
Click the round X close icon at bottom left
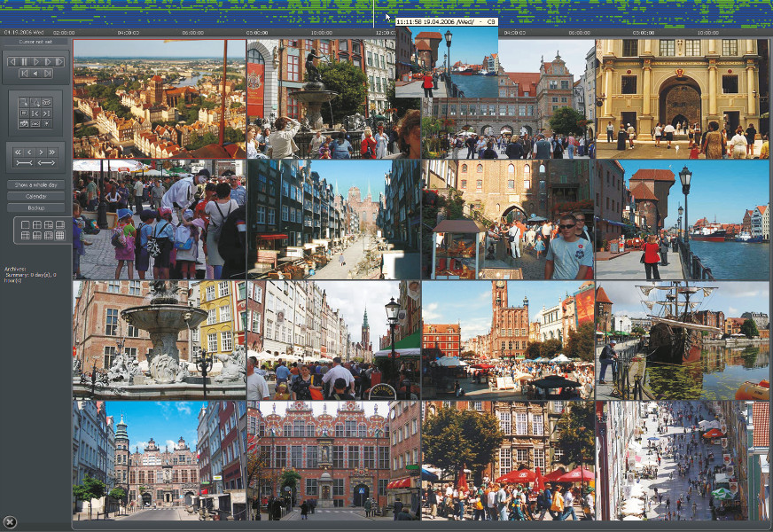point(10,521)
